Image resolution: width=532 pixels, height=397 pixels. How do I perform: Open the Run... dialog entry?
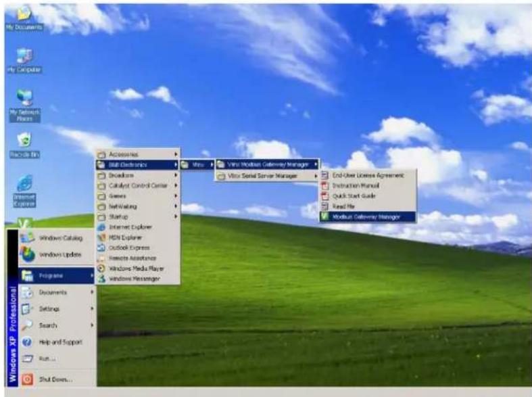click(x=57, y=358)
